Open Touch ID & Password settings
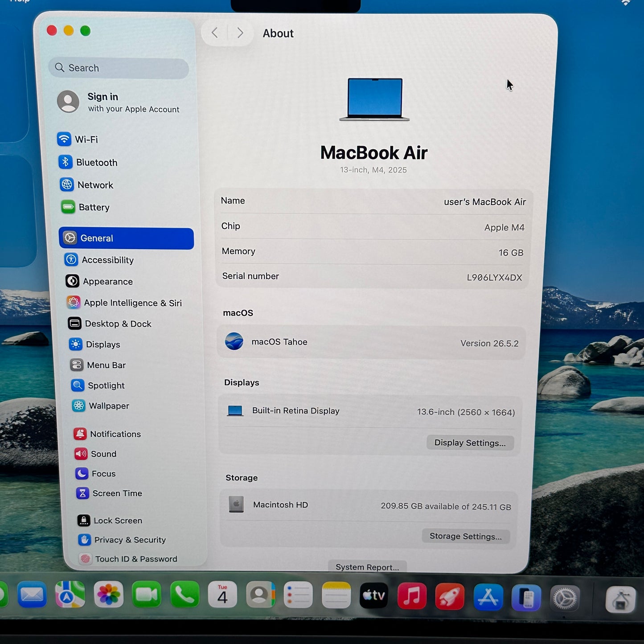The height and width of the screenshot is (644, 644). click(128, 559)
